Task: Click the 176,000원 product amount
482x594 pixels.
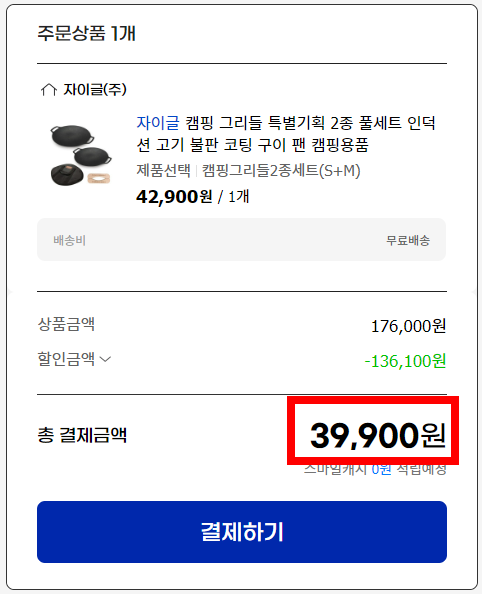Action: coord(408,326)
